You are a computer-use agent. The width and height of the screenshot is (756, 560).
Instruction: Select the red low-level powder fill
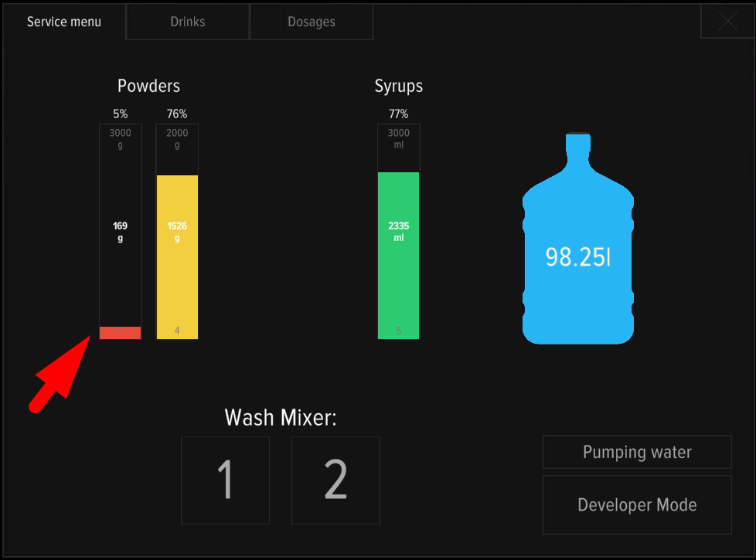point(120,333)
